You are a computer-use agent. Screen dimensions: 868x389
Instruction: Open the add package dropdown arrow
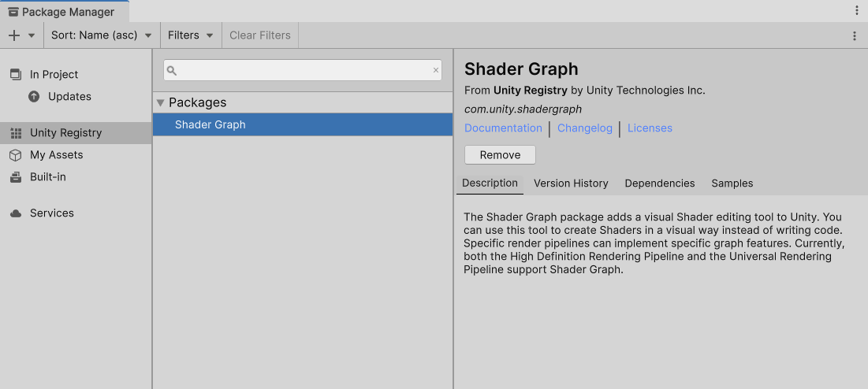(x=32, y=35)
